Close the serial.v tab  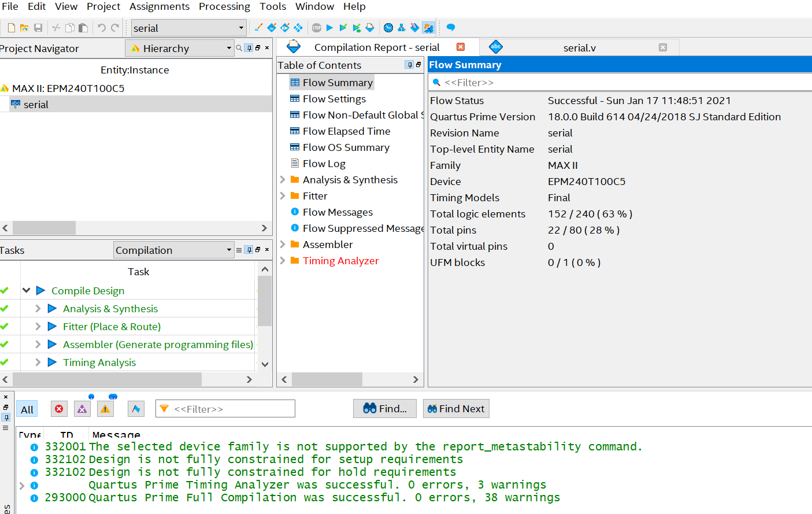(x=663, y=47)
